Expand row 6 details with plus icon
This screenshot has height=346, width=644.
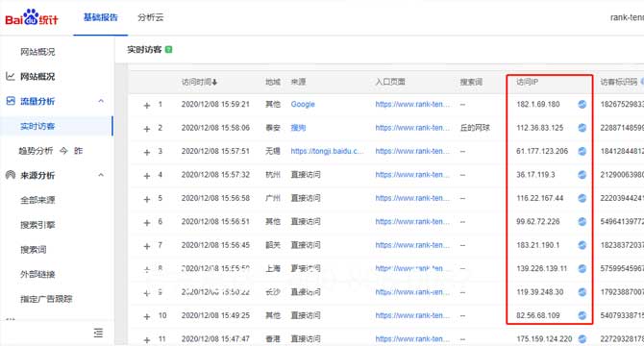tap(147, 223)
